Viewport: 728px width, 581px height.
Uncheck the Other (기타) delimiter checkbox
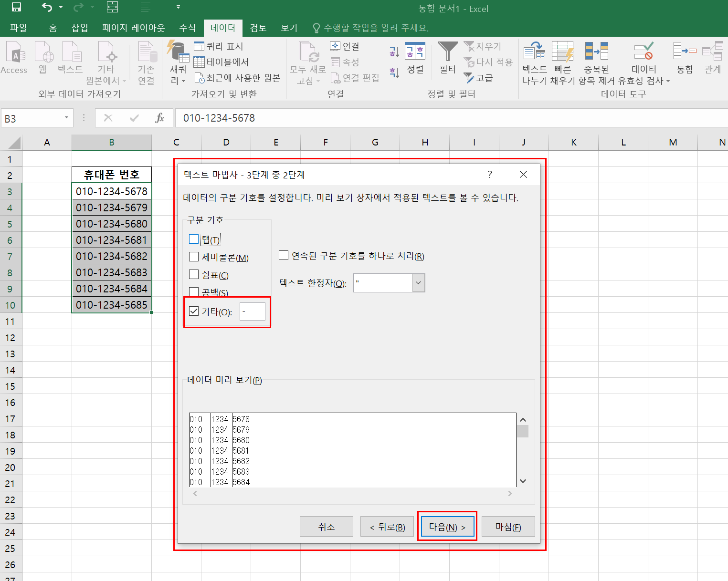click(194, 311)
